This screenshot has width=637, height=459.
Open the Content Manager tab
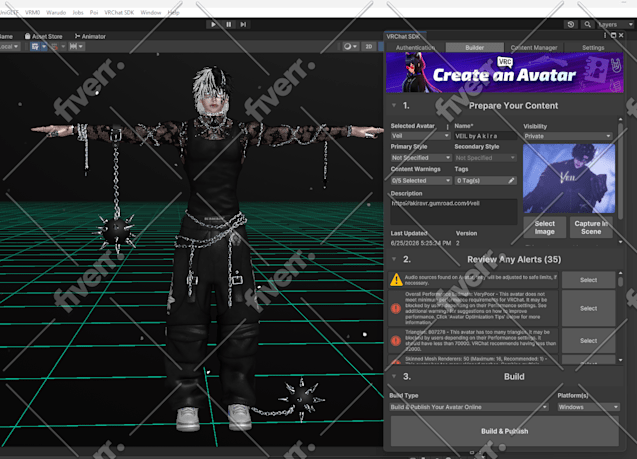click(x=534, y=48)
